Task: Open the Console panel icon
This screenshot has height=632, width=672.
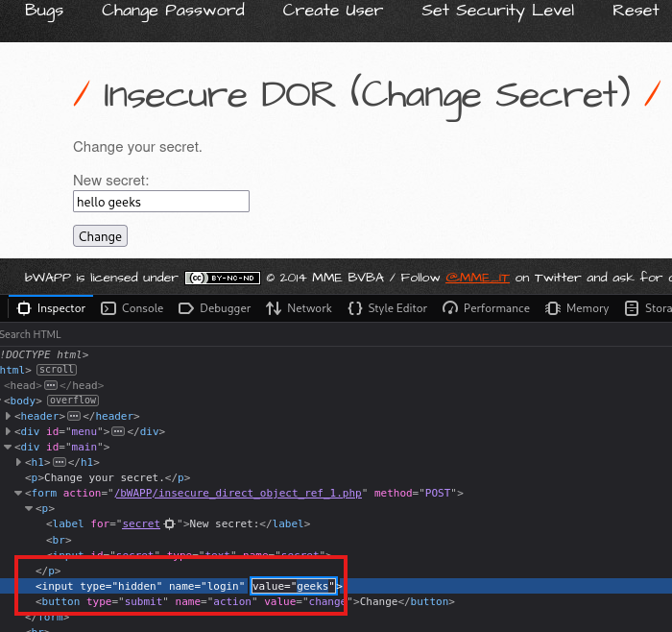Action: pos(108,308)
